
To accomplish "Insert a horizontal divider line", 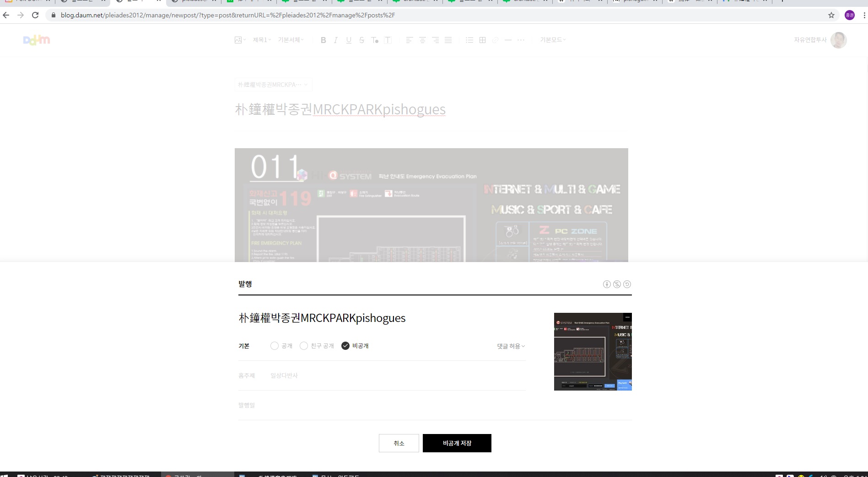I will tap(508, 40).
